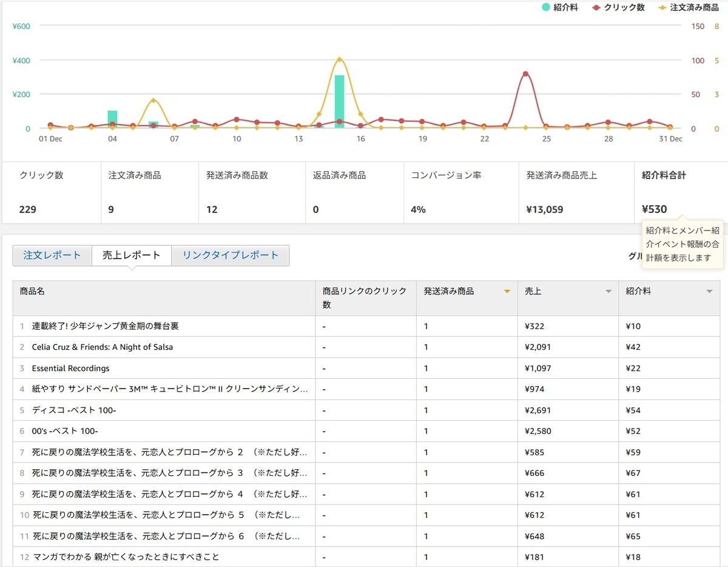Viewport: 728px width, 567px height.
Task: Select the 売上レポート tab
Action: tap(132, 256)
